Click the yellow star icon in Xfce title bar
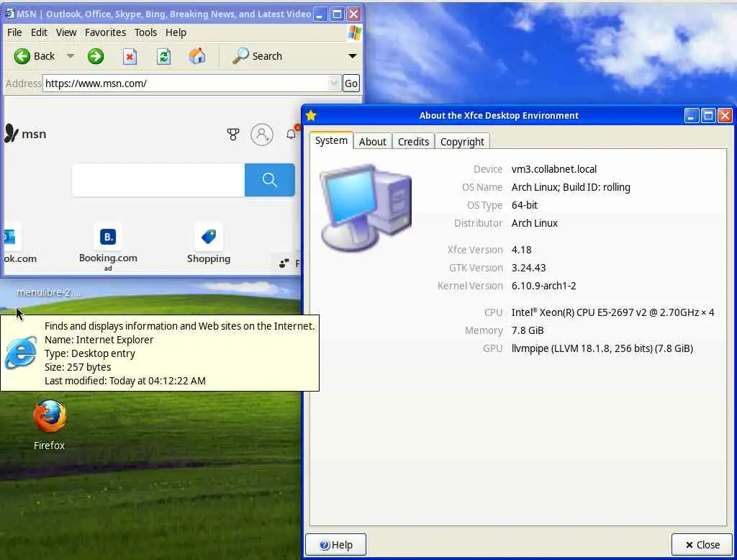Image resolution: width=737 pixels, height=560 pixels. pyautogui.click(x=311, y=115)
